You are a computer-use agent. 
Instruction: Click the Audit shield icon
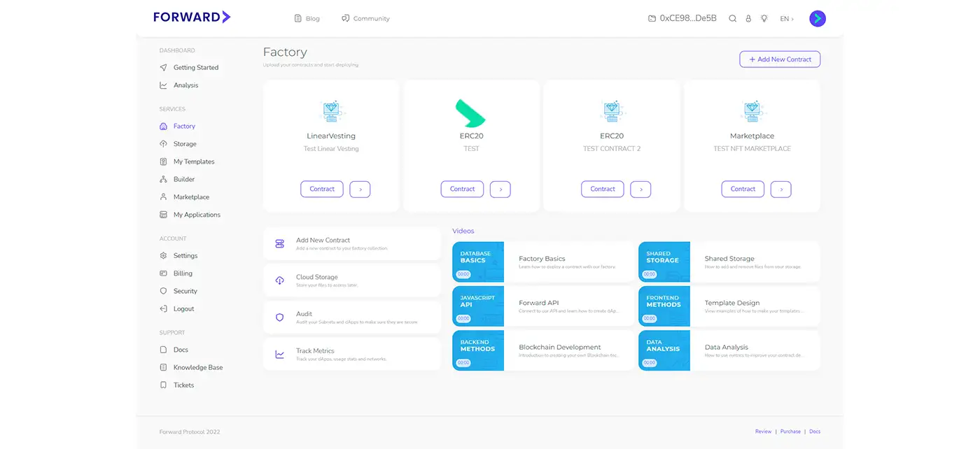click(280, 318)
